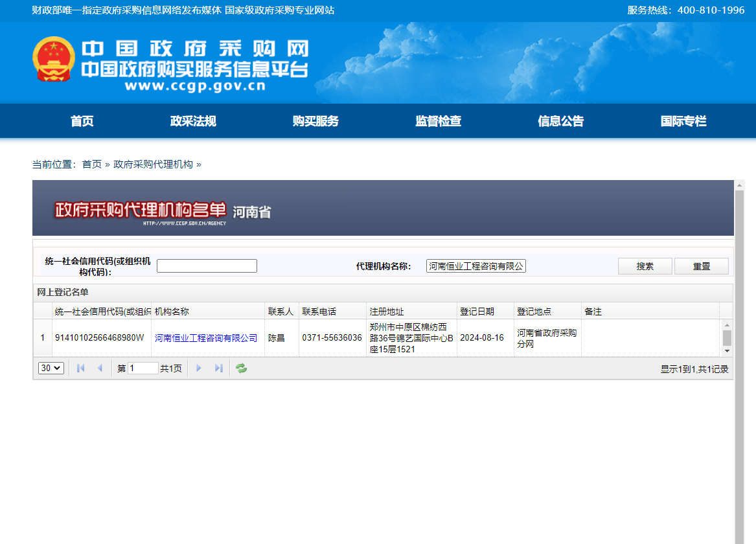This screenshot has height=544, width=756.
Task: Open 河南恒业工程咨询有限公司 agency link
Action: pyautogui.click(x=206, y=338)
